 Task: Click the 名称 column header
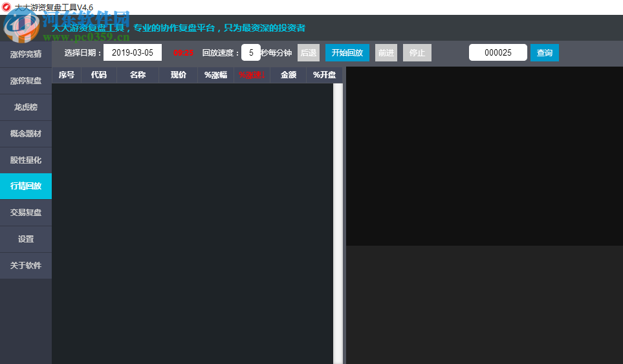click(138, 74)
